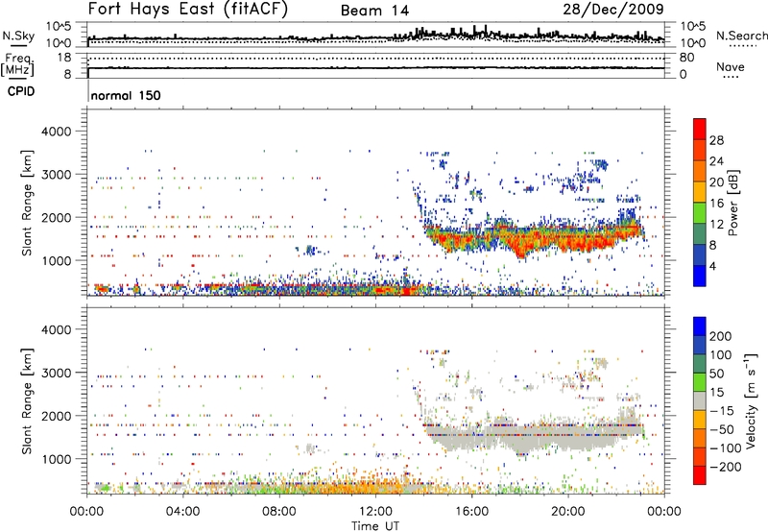
Task: Click the 'Power [dB]' colorbar title
Action: [x=733, y=203]
